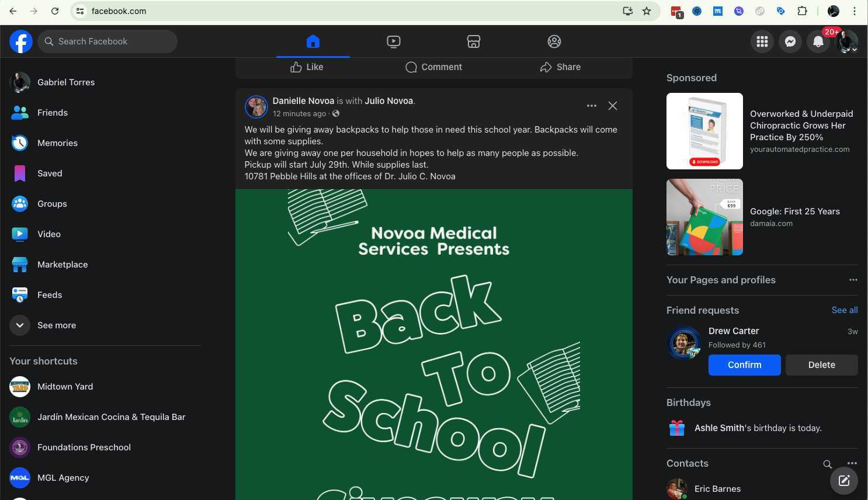Open Feeds in the left sidebar

click(105, 295)
